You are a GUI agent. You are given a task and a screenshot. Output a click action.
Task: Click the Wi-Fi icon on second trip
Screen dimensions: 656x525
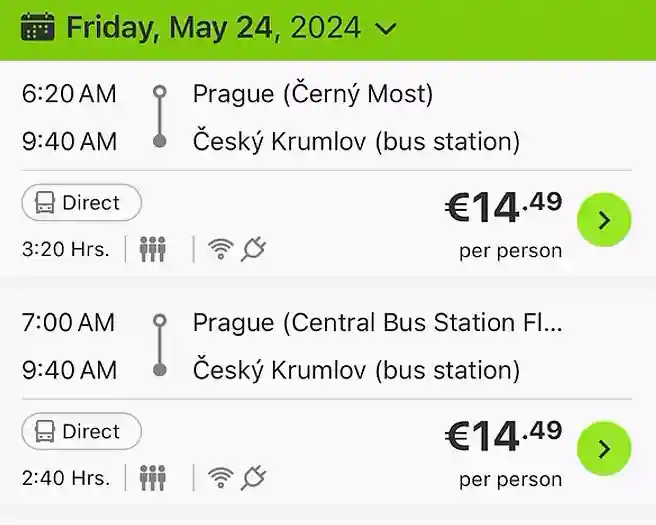(x=220, y=478)
